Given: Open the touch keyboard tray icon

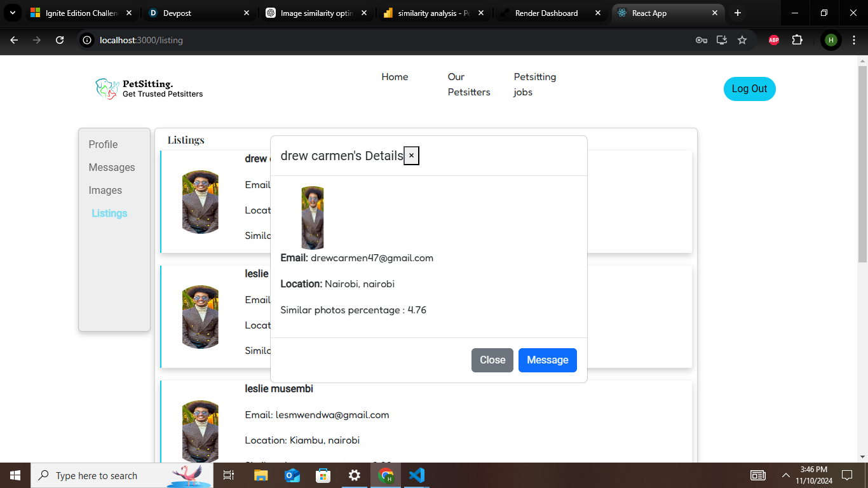Looking at the screenshot, I should pyautogui.click(x=758, y=475).
